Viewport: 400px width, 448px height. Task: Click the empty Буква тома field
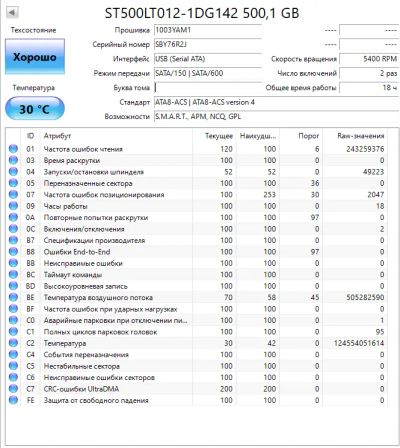pyautogui.click(x=208, y=88)
